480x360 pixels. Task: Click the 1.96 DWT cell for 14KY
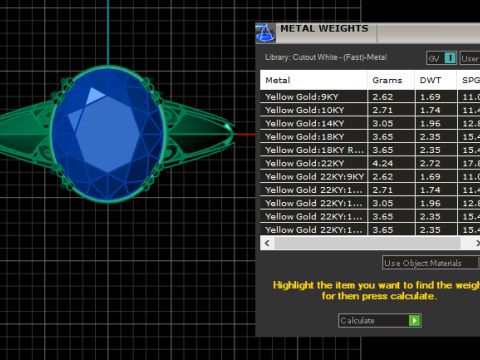tap(436, 123)
